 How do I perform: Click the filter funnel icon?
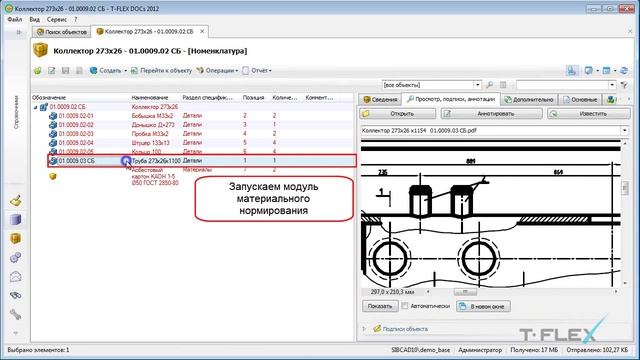click(624, 85)
